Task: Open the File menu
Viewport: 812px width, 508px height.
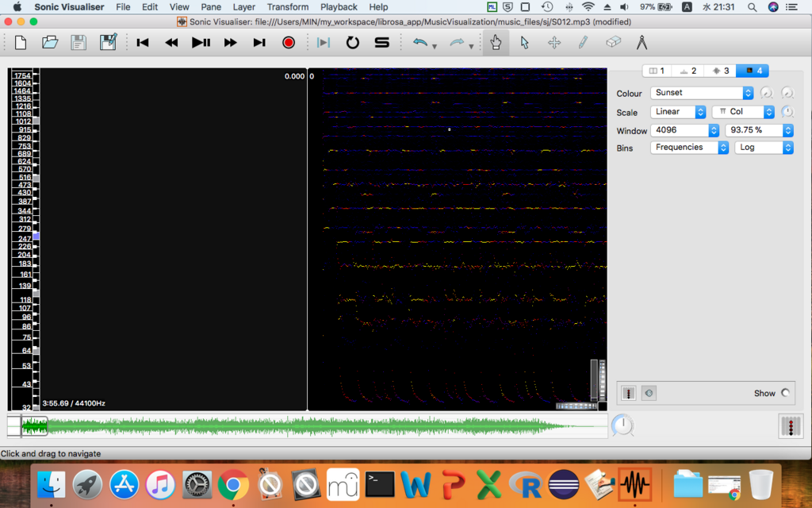Action: (123, 6)
